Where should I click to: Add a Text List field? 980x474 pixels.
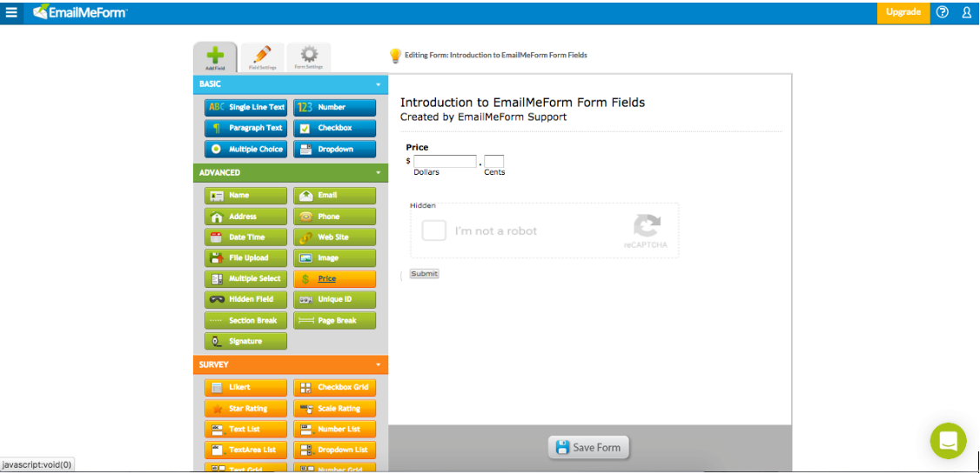pos(245,429)
